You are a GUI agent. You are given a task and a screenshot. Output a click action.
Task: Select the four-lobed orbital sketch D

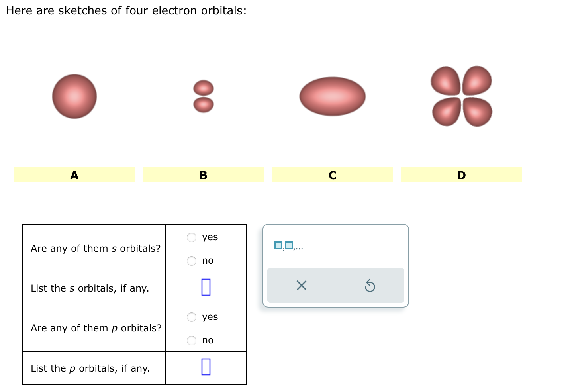click(461, 96)
